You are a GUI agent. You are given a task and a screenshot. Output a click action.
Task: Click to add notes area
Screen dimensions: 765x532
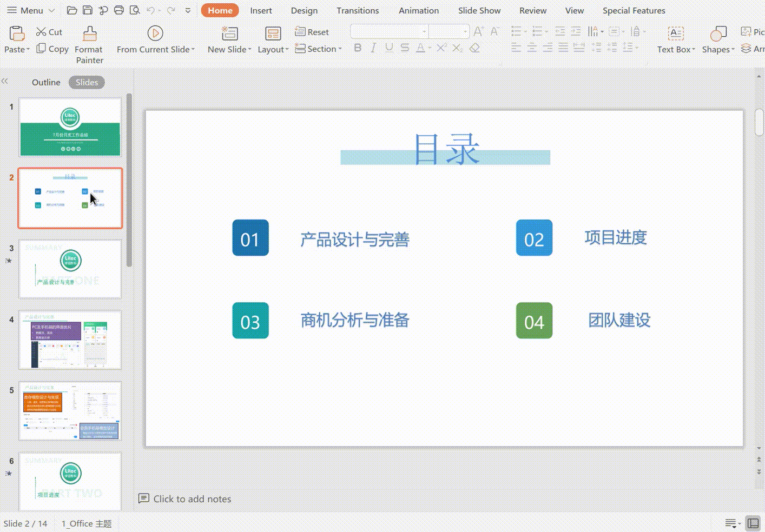[x=192, y=498]
